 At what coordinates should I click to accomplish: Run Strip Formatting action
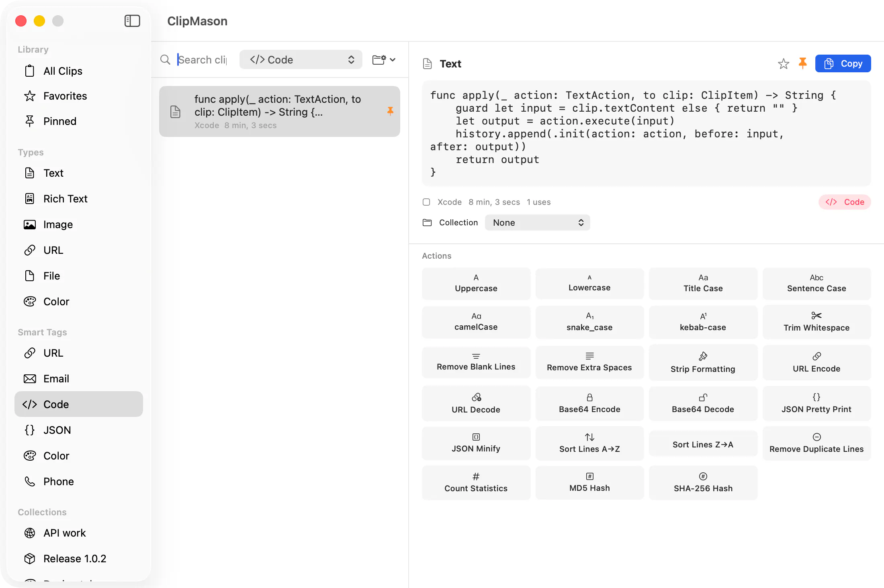[x=703, y=362]
